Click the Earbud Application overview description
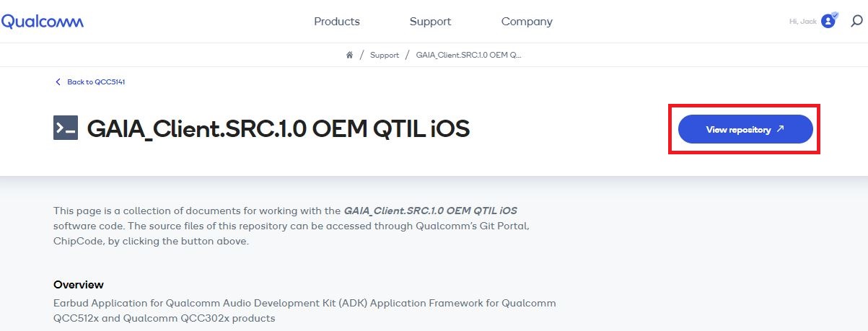This screenshot has width=868, height=331. coord(304,310)
